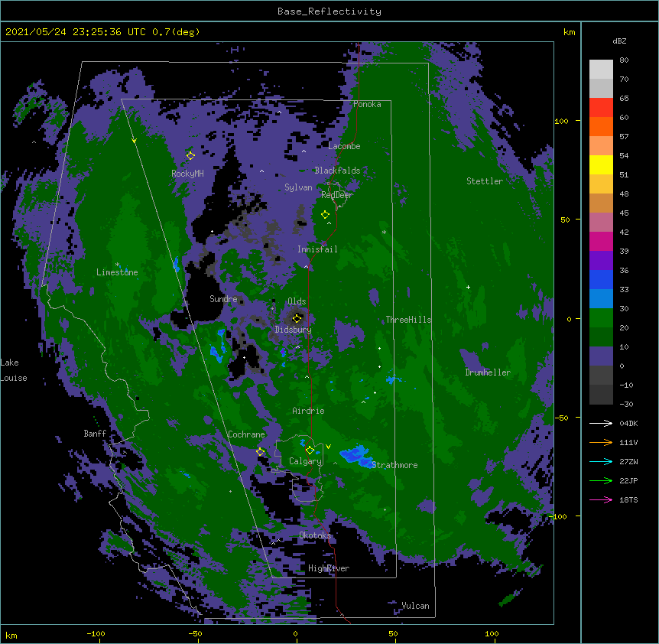
Task: Click the orange 111V arrow icon
Action: coord(601,442)
